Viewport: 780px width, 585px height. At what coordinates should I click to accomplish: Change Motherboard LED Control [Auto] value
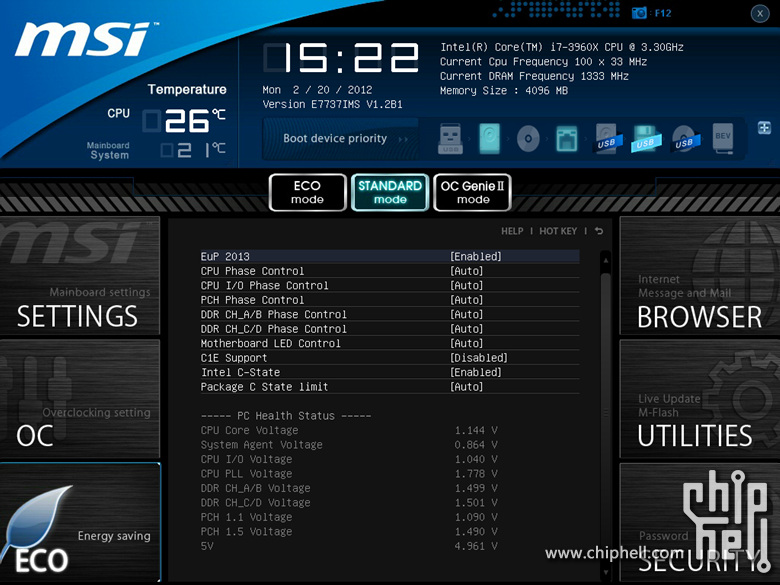click(467, 343)
